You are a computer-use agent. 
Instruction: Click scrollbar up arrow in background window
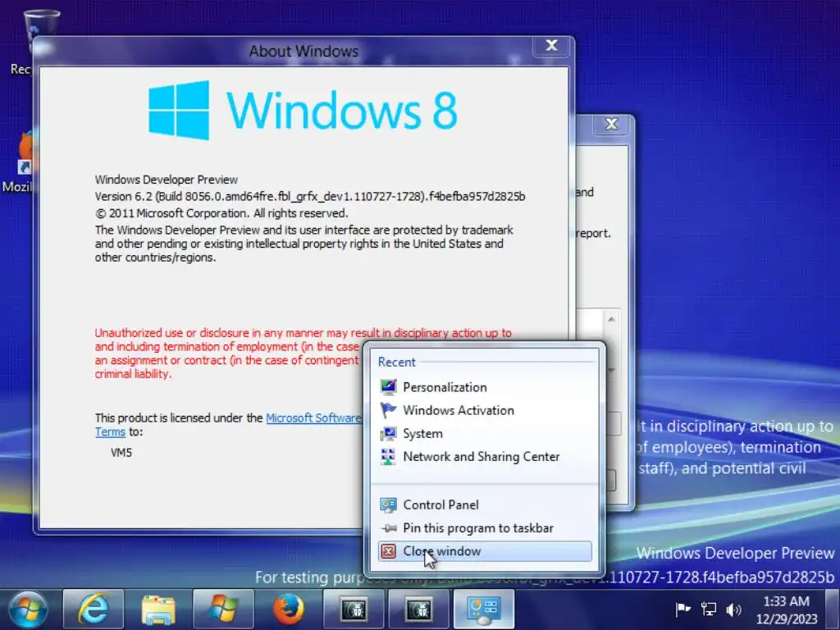611,319
